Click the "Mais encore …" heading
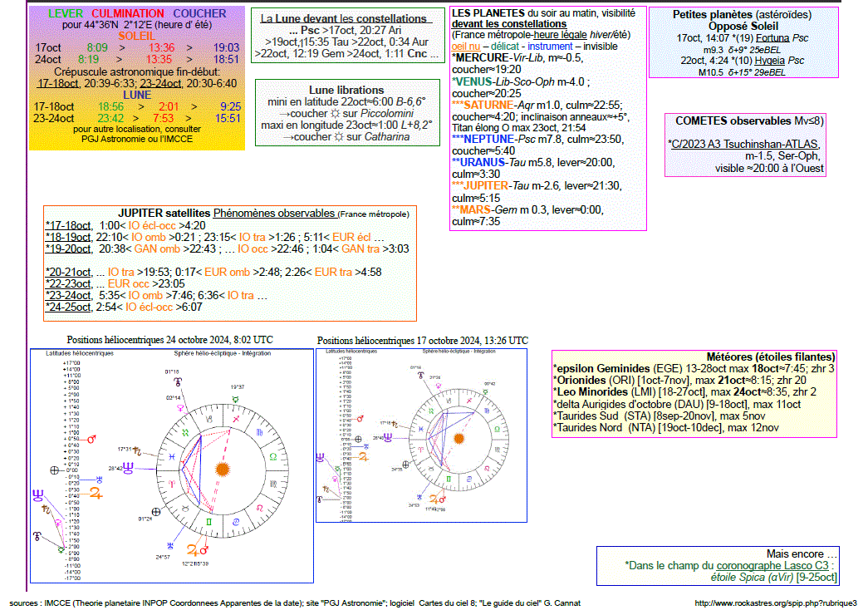Viewport: 868px width, 610px height. point(802,554)
